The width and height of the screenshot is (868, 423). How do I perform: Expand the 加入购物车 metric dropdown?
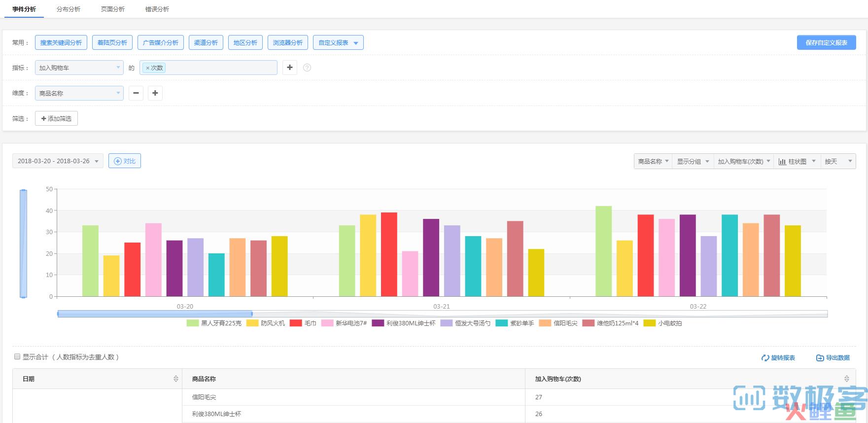pyautogui.click(x=79, y=68)
